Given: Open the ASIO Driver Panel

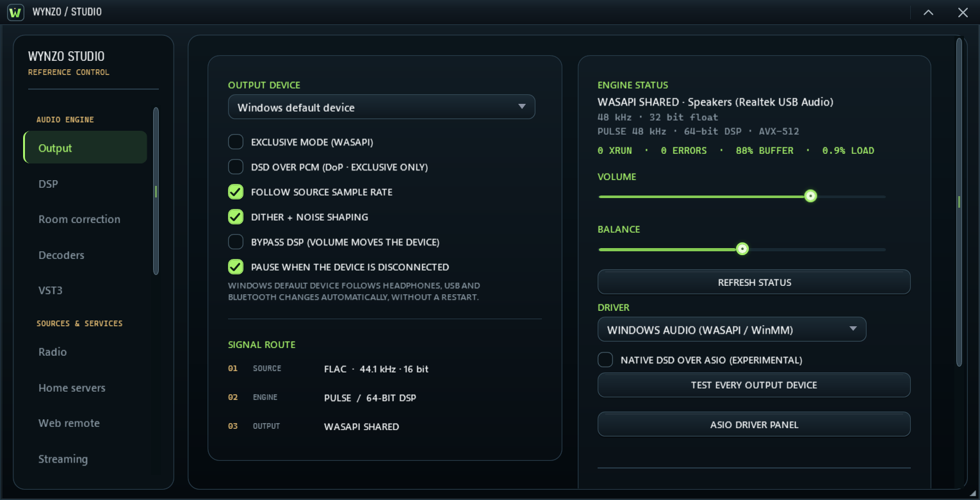Looking at the screenshot, I should click(754, 424).
